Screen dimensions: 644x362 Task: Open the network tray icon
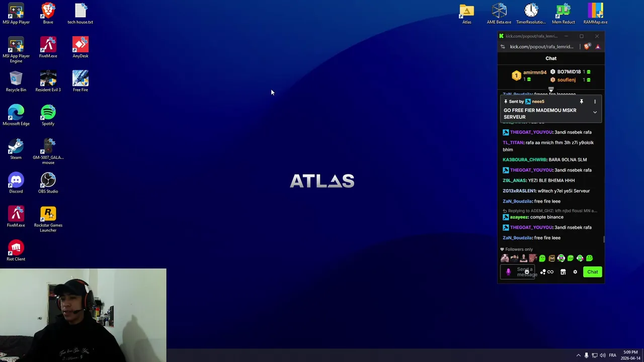coord(594,355)
